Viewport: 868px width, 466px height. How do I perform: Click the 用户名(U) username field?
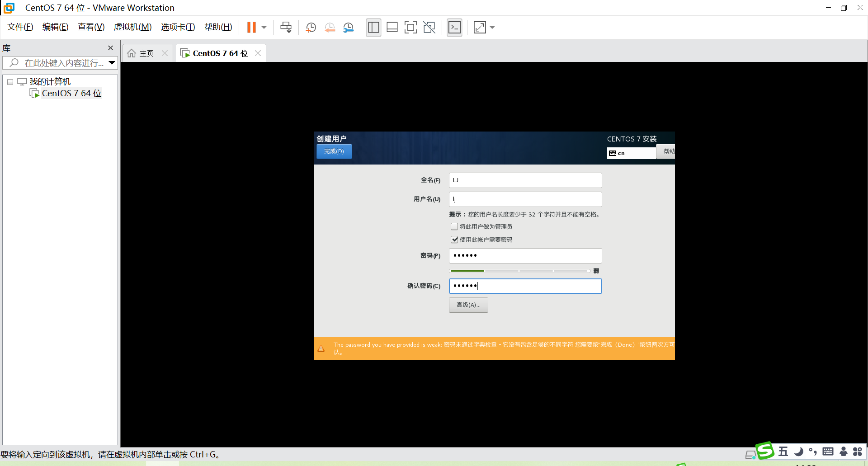tap(525, 199)
